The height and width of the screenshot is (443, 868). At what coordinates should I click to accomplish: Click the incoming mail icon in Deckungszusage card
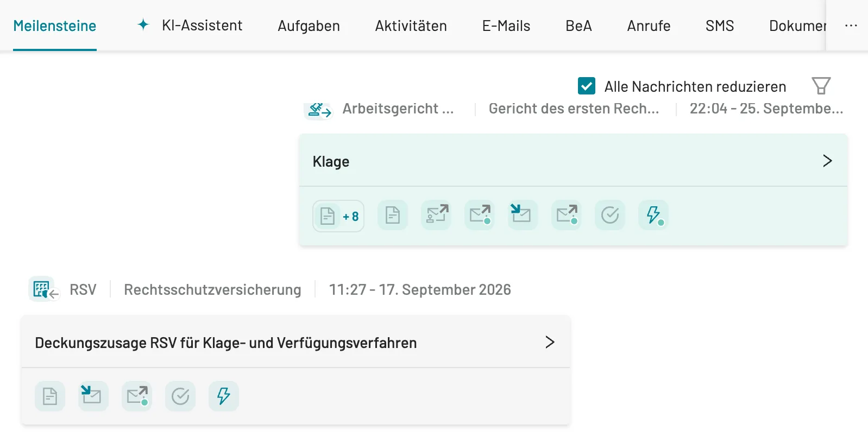(93, 396)
